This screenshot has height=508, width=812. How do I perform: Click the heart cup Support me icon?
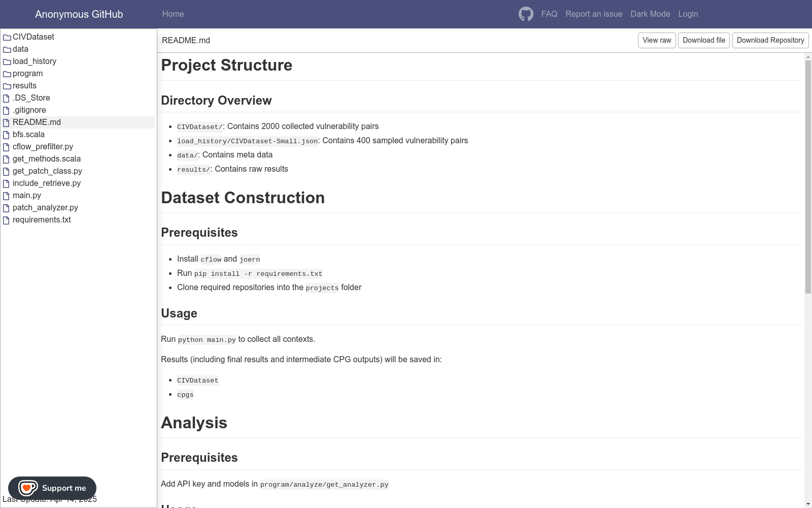point(27,488)
